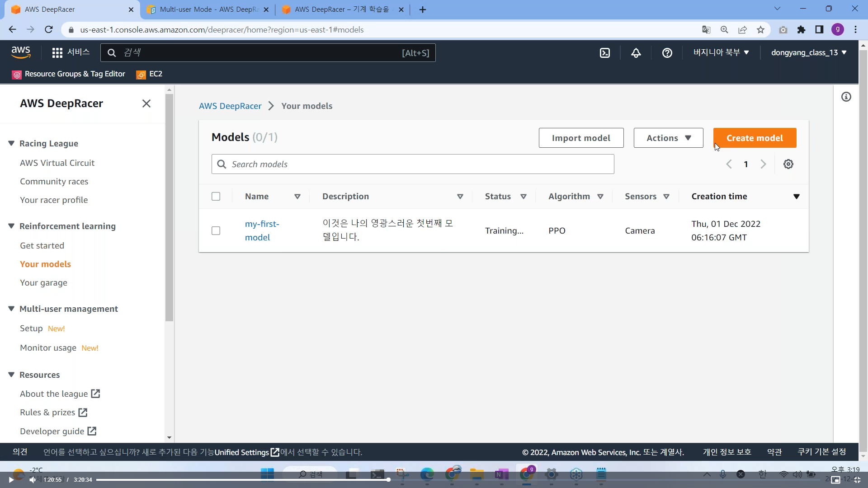Open the info panel icon
868x488 pixels.
[846, 97]
